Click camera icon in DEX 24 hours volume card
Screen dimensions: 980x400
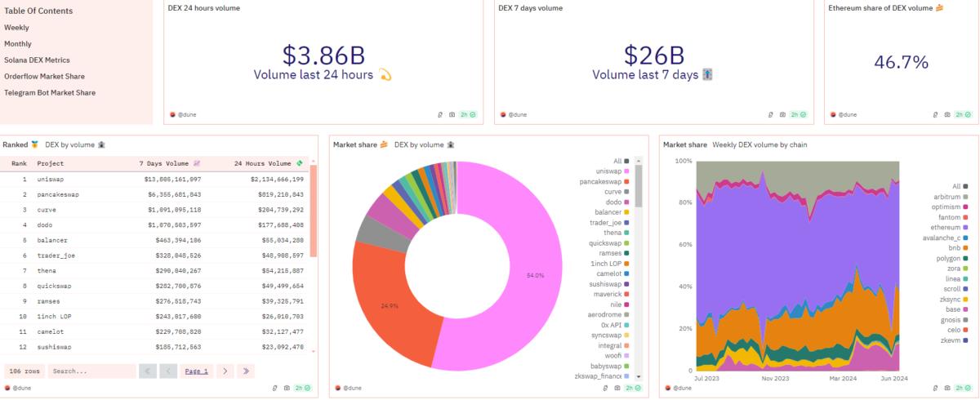click(452, 115)
